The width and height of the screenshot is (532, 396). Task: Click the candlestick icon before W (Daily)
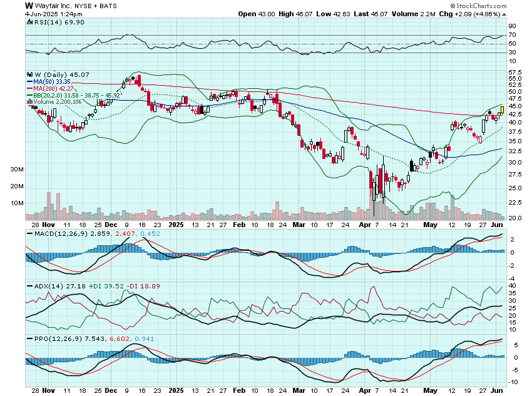tap(30, 74)
